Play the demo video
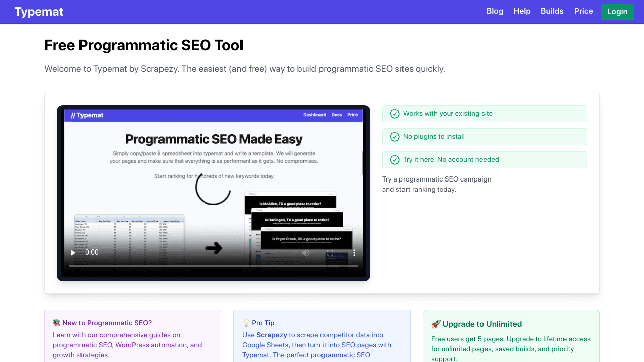Viewport: 644px width, 362px height. [x=73, y=252]
